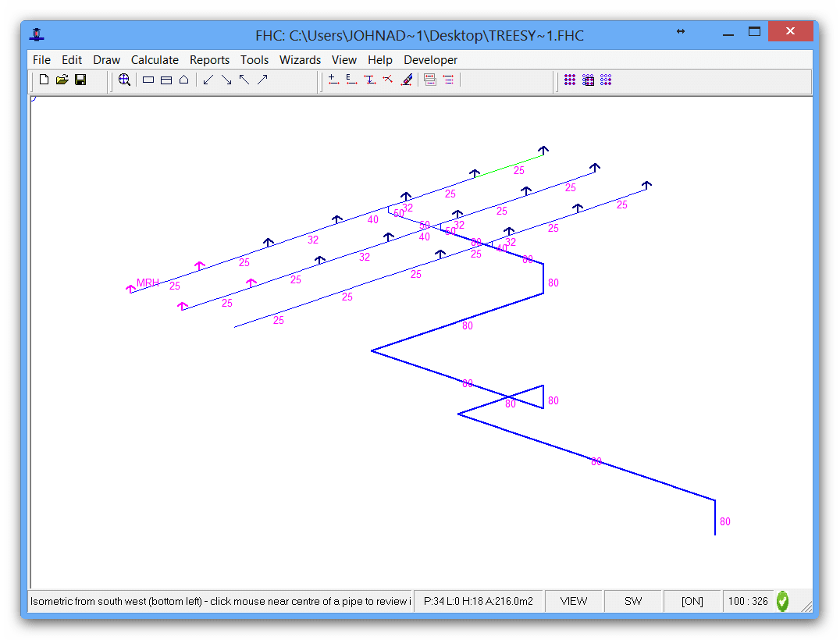Click the first sprinkler grid dots icon
The height and width of the screenshot is (640, 840).
(570, 80)
